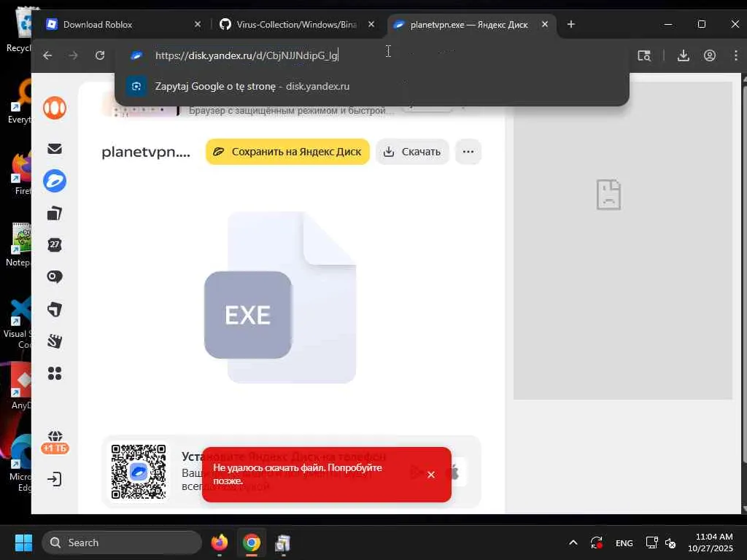
Task: Click the QR code for Yandex Disk app
Action: 139,472
